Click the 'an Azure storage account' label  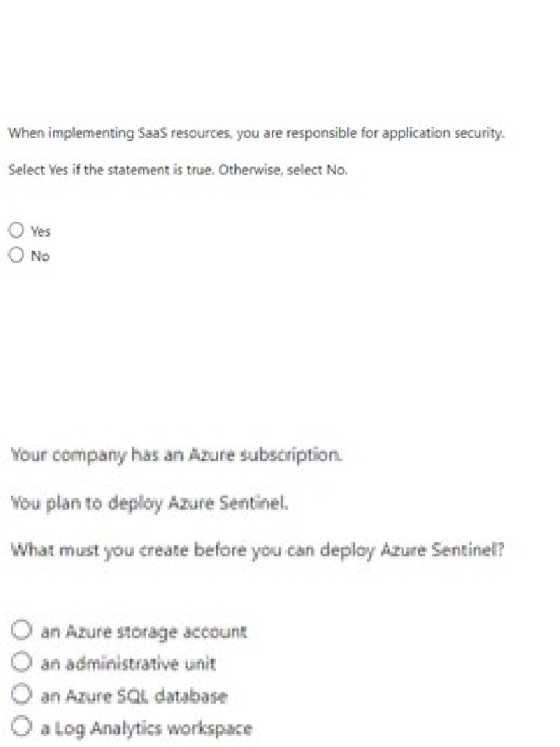[144, 631]
